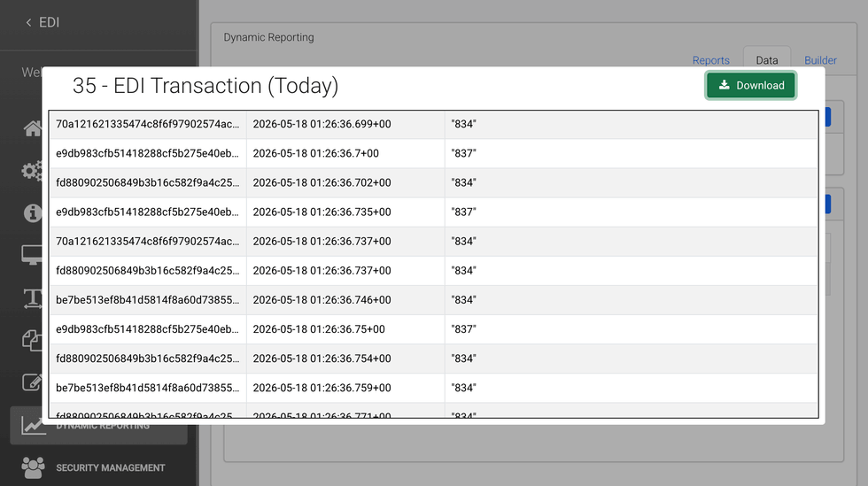Click the Dynamic Reporting chart icon
This screenshot has height=486, width=868.
coord(34,425)
